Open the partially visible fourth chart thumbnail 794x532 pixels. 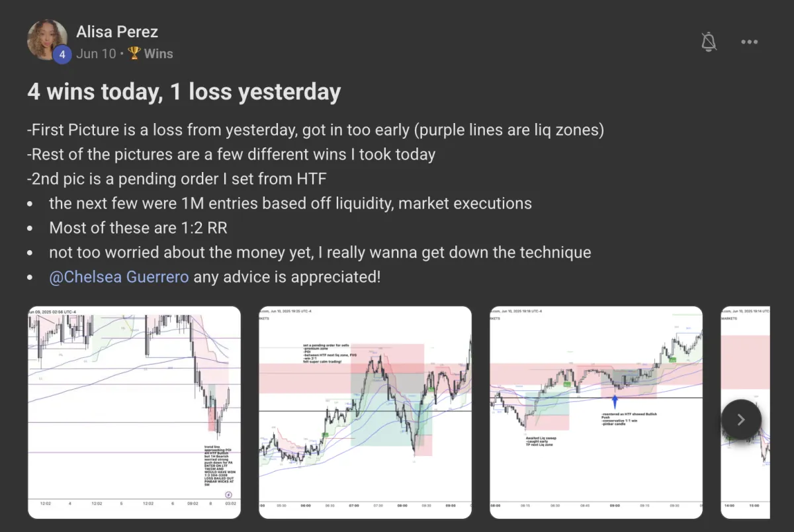(745, 412)
